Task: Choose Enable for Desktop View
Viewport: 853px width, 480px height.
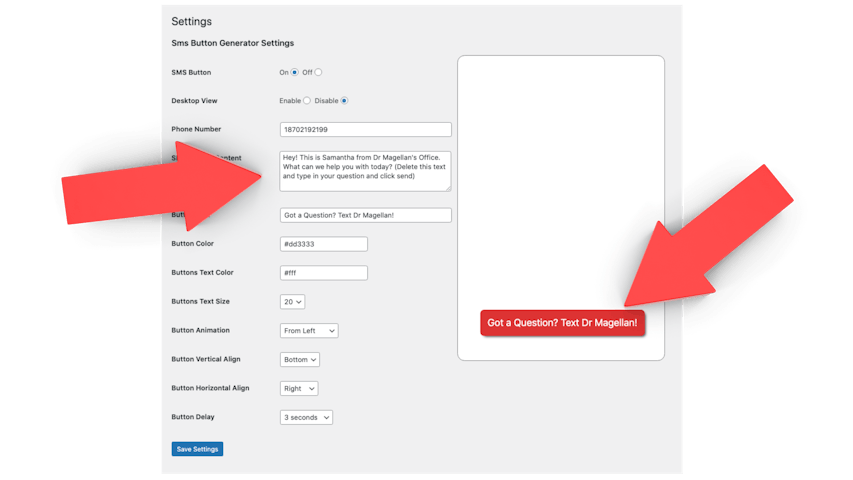Action: [306, 101]
